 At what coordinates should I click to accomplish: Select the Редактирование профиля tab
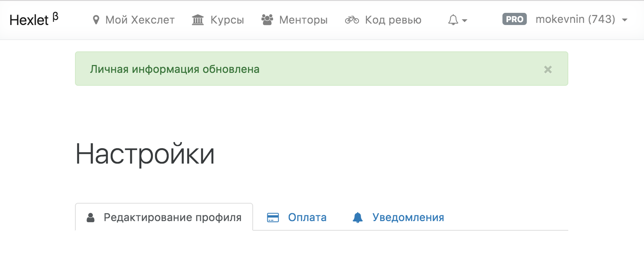point(172,218)
